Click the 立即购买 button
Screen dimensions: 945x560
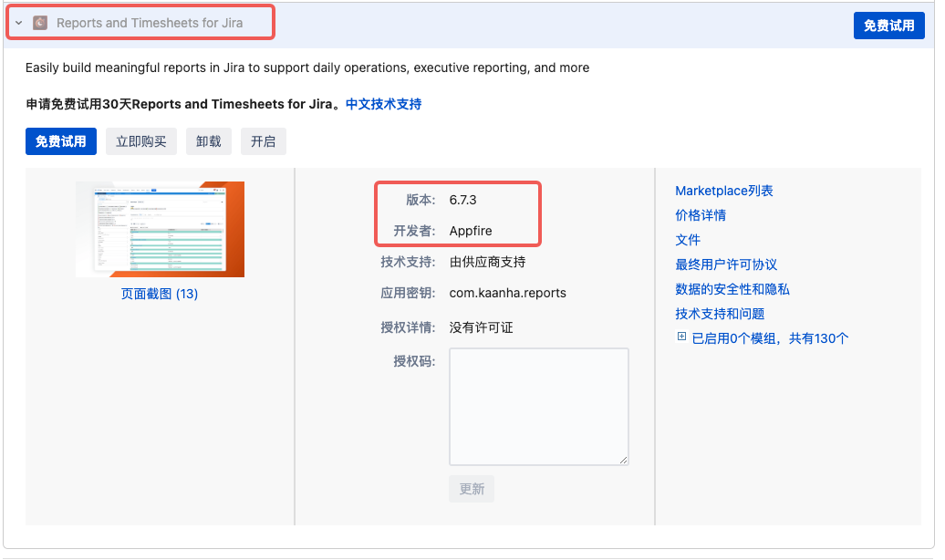tap(141, 141)
